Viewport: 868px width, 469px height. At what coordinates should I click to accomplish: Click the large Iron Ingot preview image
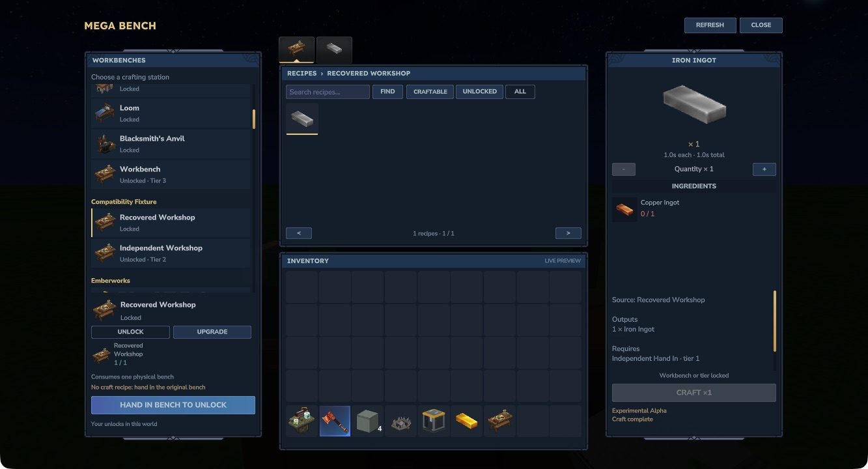693,104
